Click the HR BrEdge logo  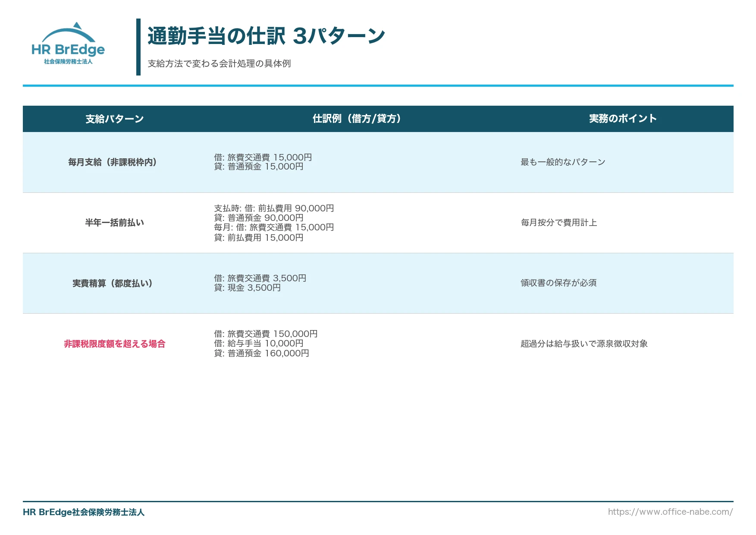(68, 44)
